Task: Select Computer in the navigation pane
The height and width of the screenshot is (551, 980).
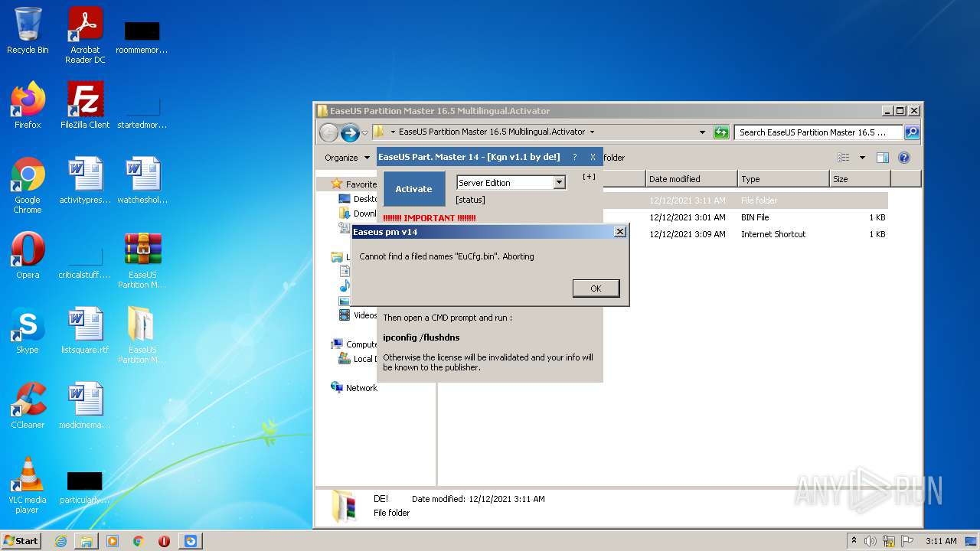Action: tap(361, 344)
